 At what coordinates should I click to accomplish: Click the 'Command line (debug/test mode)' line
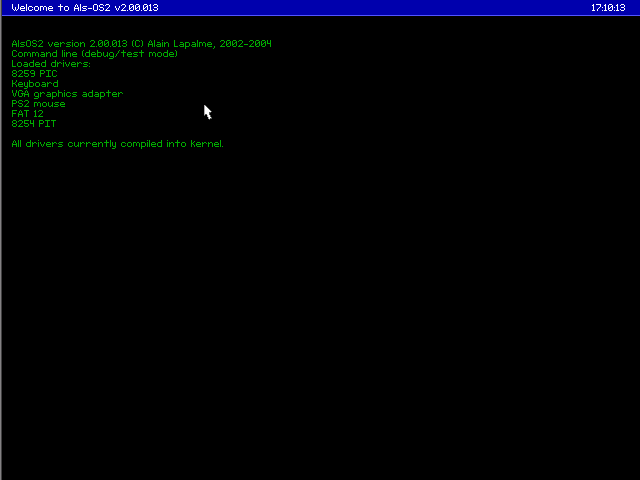(x=95, y=54)
